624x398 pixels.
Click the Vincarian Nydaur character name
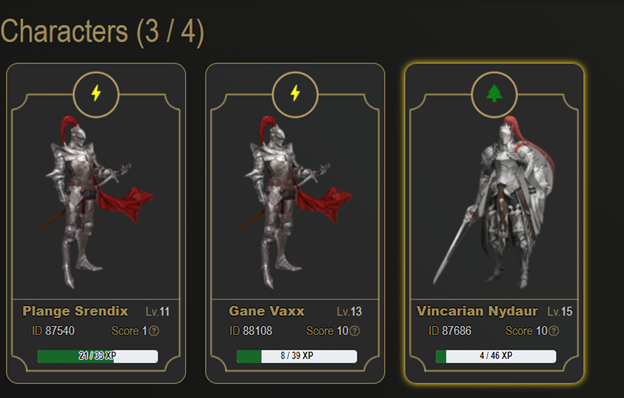(x=477, y=311)
